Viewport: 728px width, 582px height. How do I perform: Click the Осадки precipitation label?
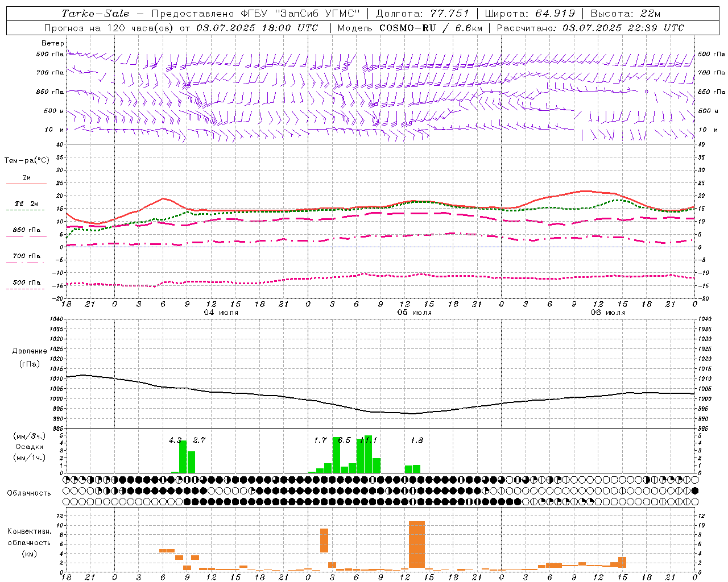30,447
